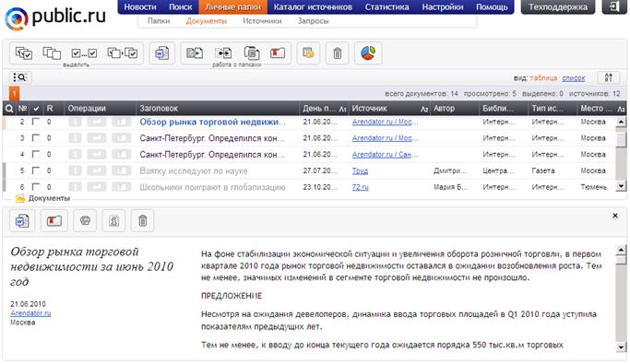Click the sort order icon beside список
This screenshot has width=630, height=364.
(608, 77)
